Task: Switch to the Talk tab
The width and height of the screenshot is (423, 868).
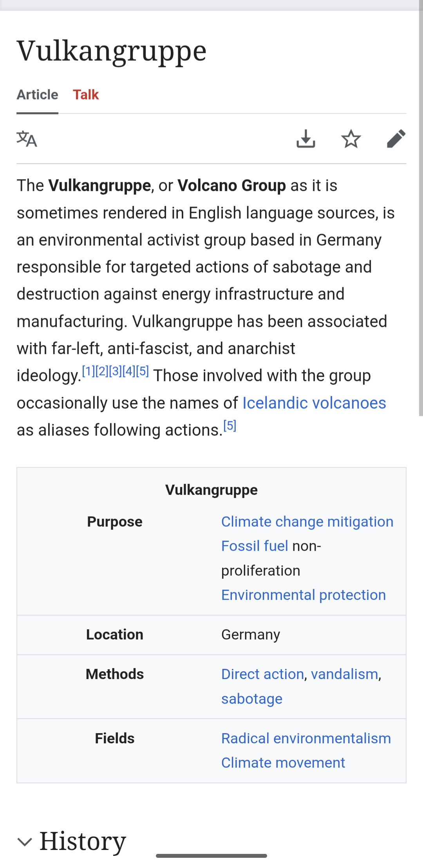Action: click(x=86, y=94)
